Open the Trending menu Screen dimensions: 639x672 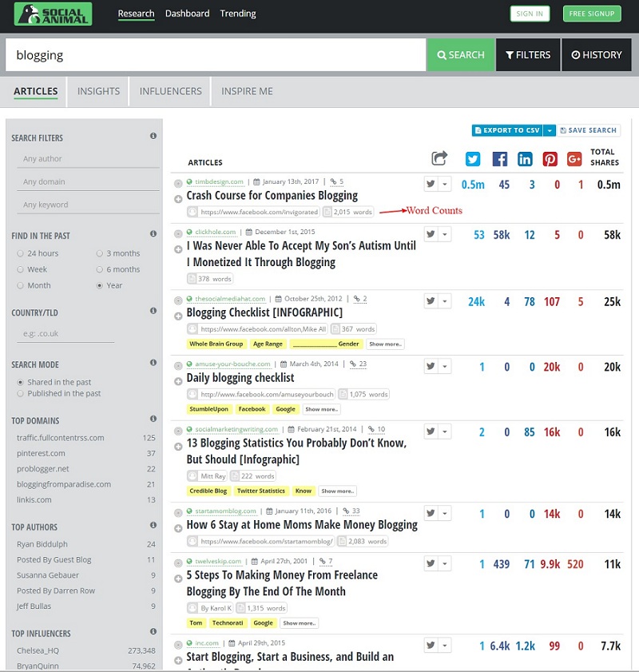tap(238, 14)
